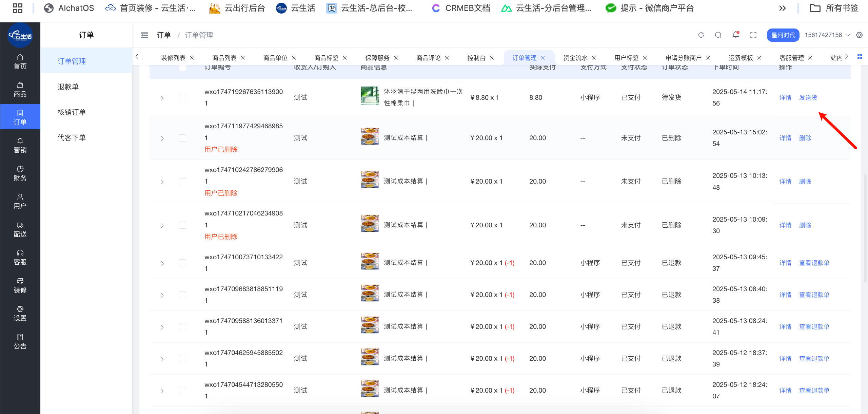
Task: Open 详情 for order wxo174704544713280550
Action: pyautogui.click(x=785, y=391)
